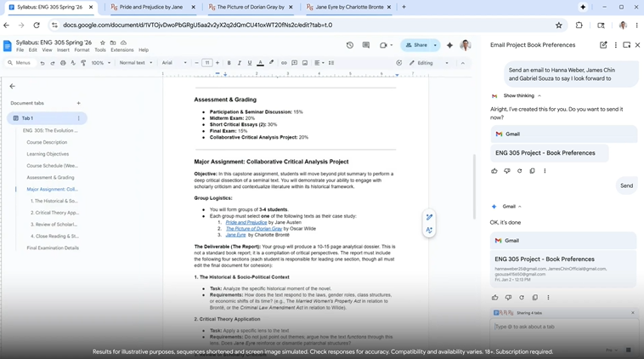
Task: Click the Share button
Action: coord(417,45)
